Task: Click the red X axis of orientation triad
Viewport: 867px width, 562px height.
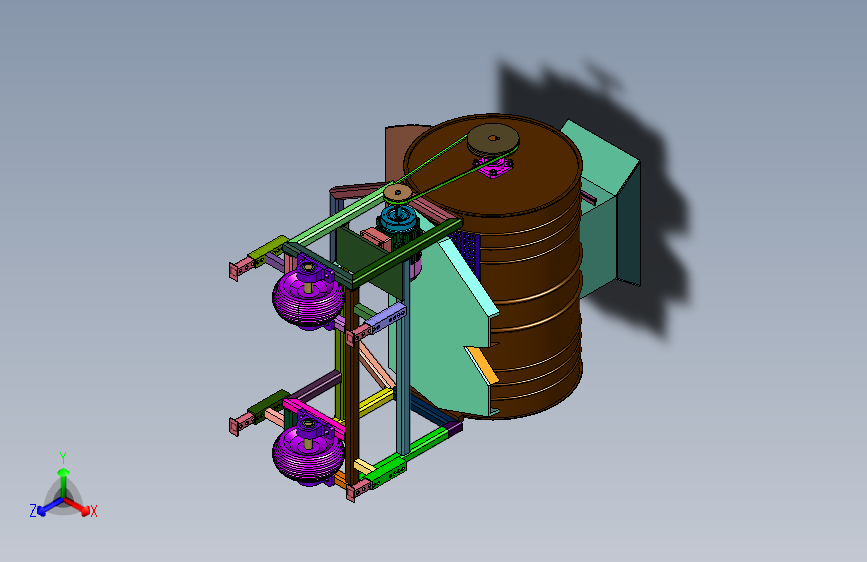Action: 78,506
